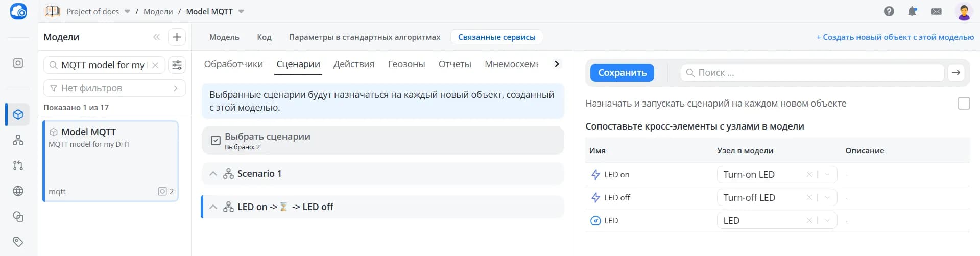Click the objects count icon on Model MQTT card

coord(162,192)
